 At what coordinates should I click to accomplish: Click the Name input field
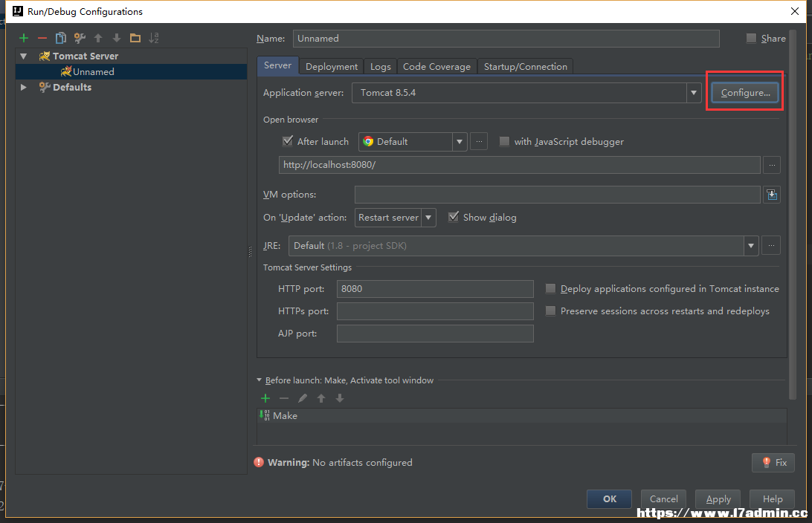[506, 39]
